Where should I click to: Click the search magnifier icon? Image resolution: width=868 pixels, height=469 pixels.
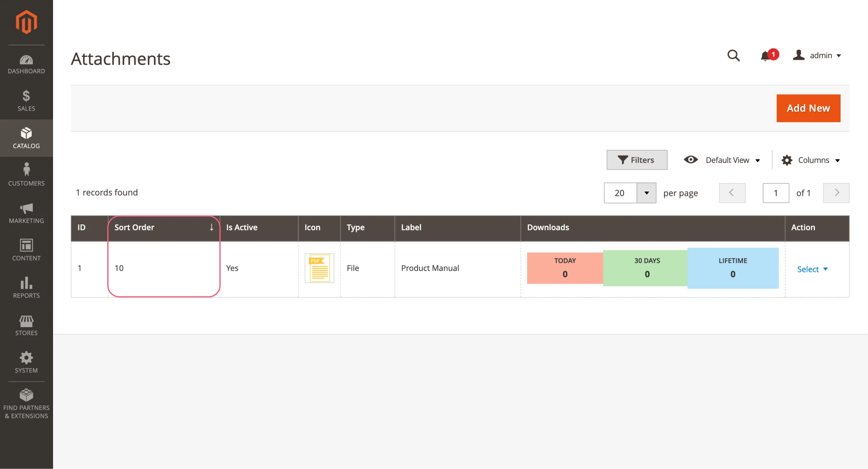pyautogui.click(x=733, y=56)
